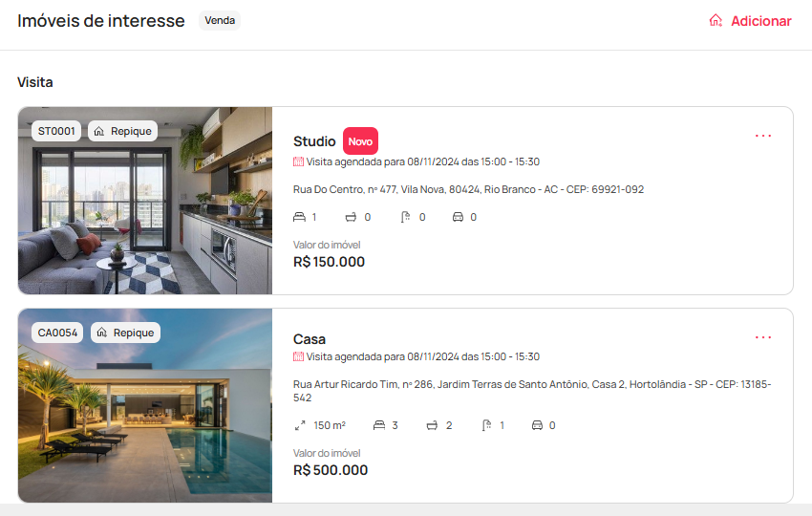Open the Studio card three-dots menu
This screenshot has height=516, width=812.
pos(763,136)
